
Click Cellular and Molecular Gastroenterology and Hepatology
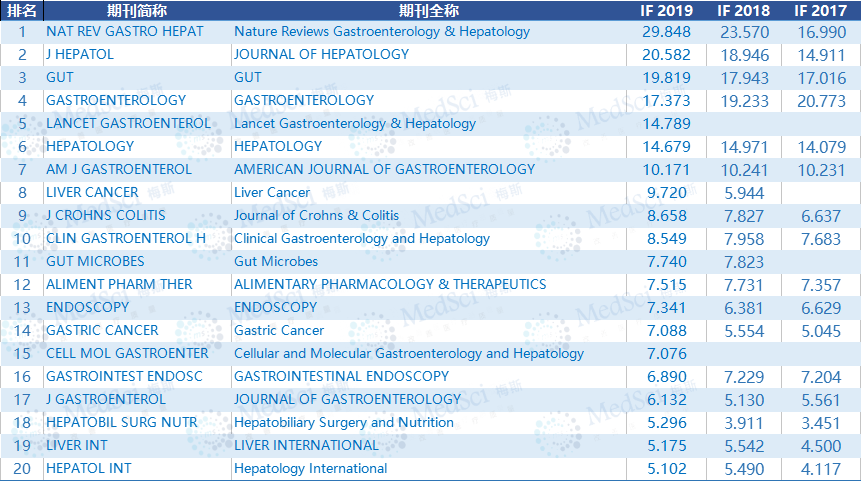pyautogui.click(x=409, y=353)
